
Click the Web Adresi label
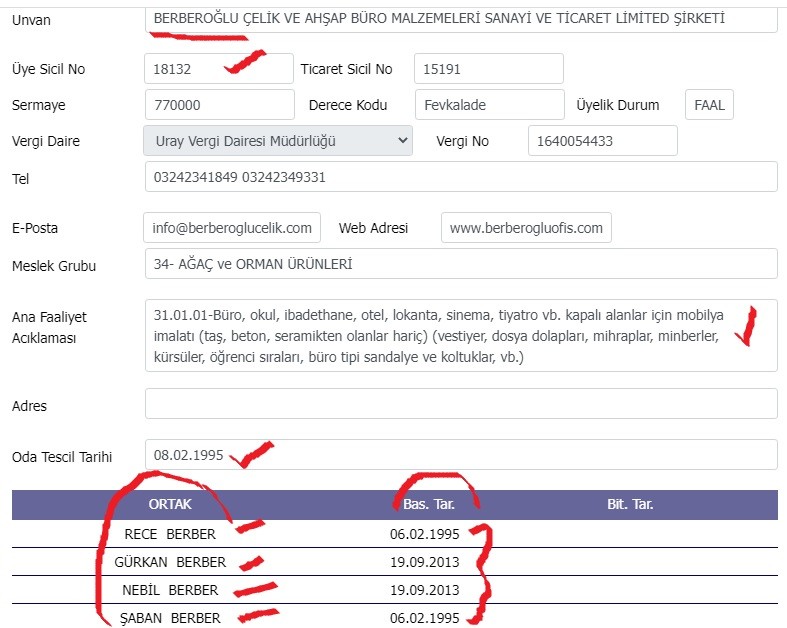[373, 228]
